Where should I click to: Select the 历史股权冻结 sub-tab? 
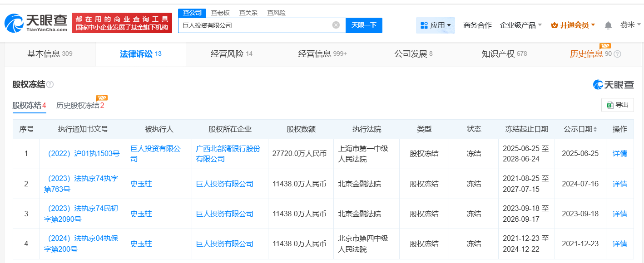pos(80,106)
